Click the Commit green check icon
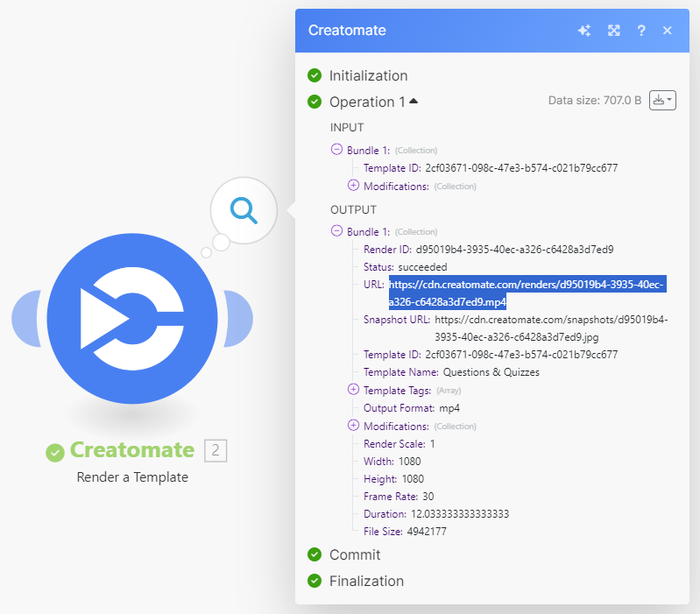 pos(315,554)
